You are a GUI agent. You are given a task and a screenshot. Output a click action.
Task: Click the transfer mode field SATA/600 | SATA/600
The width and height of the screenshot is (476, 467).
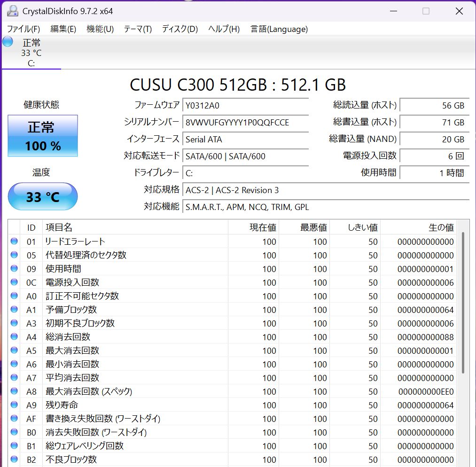point(245,156)
